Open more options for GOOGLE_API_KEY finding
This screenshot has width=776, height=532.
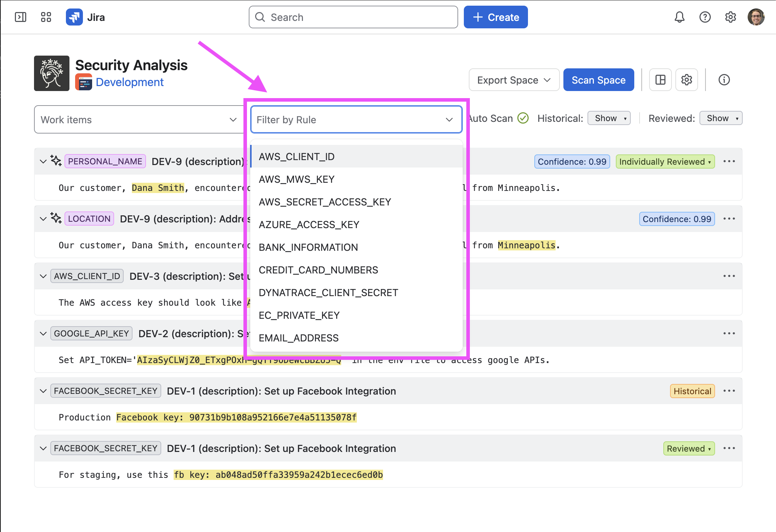tap(729, 334)
